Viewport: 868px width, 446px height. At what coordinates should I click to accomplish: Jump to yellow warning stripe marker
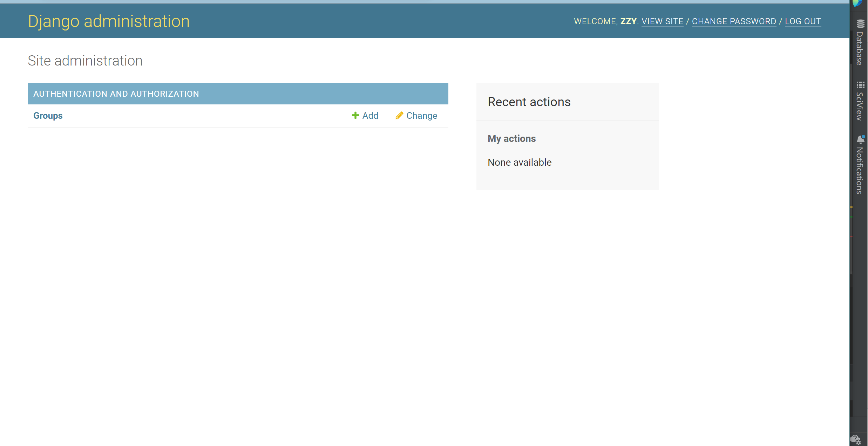pyautogui.click(x=851, y=207)
